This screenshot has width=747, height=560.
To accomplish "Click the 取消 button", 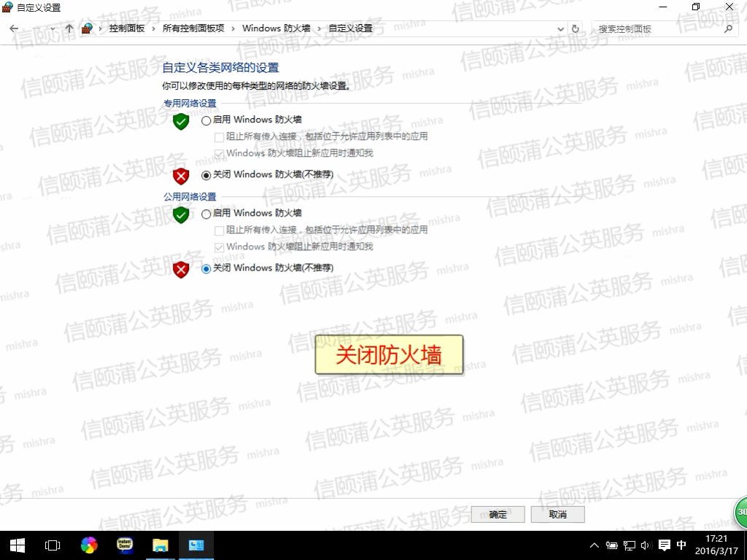I will (x=557, y=514).
